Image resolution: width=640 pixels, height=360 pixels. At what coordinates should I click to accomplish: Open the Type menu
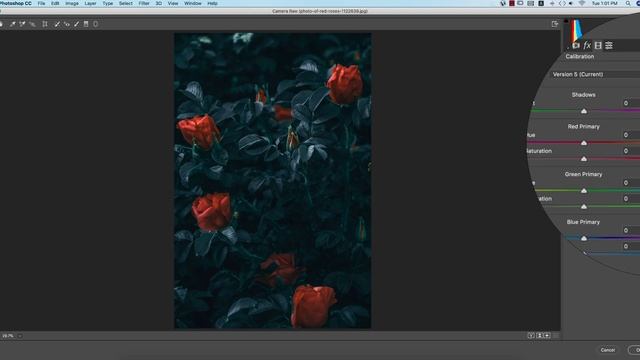pyautogui.click(x=108, y=3)
